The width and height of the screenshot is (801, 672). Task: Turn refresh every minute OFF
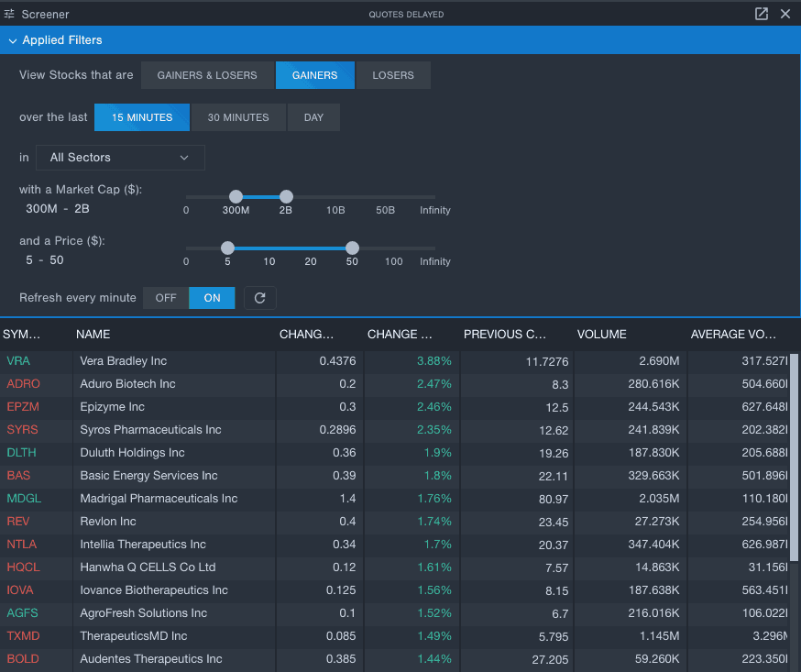pyautogui.click(x=166, y=298)
